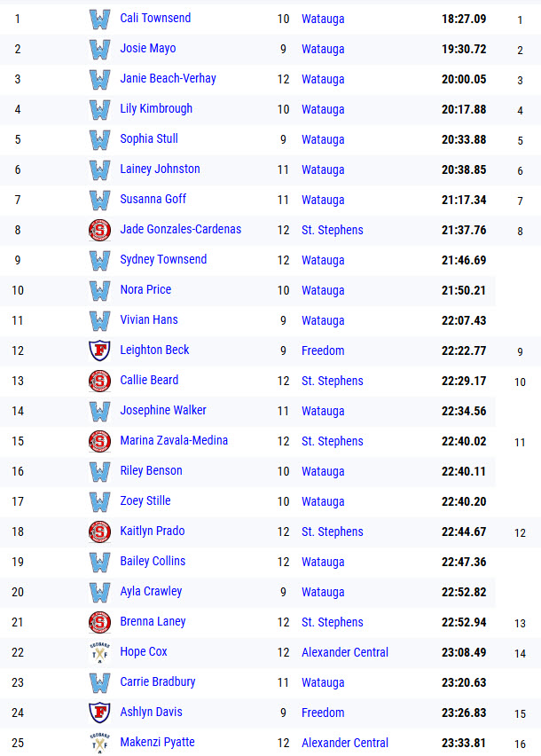Open Josie Mayo's athlete profile
Image resolution: width=541 pixels, height=756 pixels.
(148, 49)
